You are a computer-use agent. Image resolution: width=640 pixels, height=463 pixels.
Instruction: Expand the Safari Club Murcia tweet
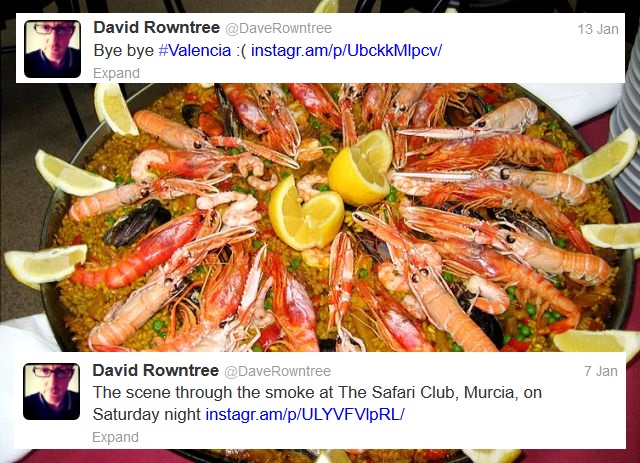(x=116, y=437)
